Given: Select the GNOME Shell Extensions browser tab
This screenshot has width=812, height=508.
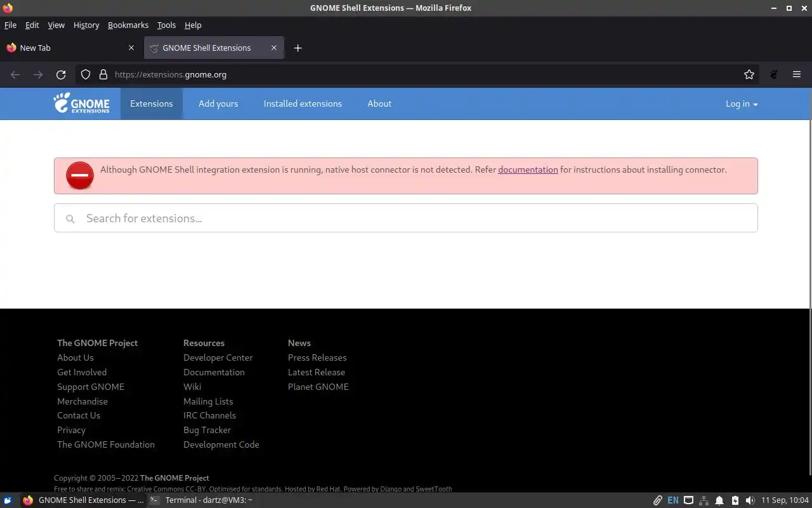Looking at the screenshot, I should tap(214, 48).
